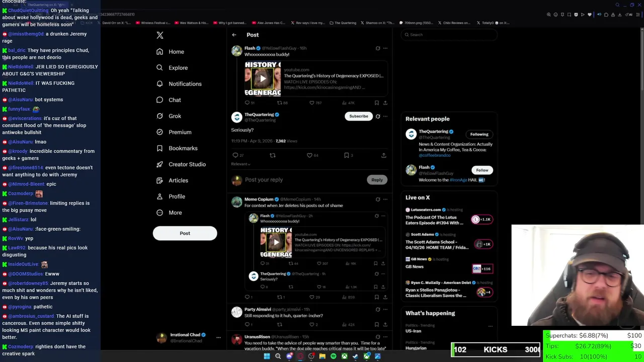Viewport: 644px width, 362px height.
Task: Expand the More menu in sidebar
Action: pos(169,213)
